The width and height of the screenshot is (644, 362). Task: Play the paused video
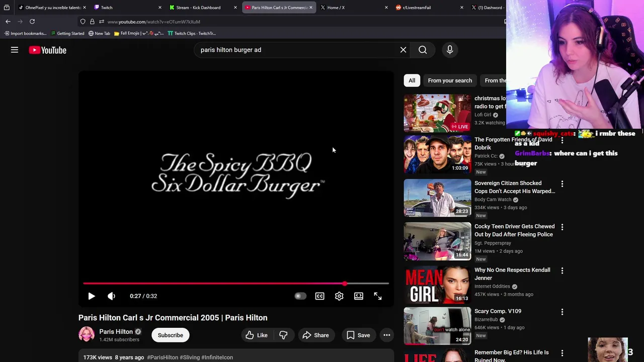[x=92, y=296]
